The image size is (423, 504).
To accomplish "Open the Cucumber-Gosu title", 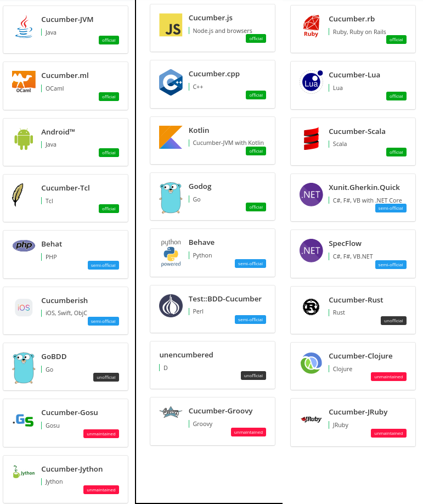I will 69,412.
